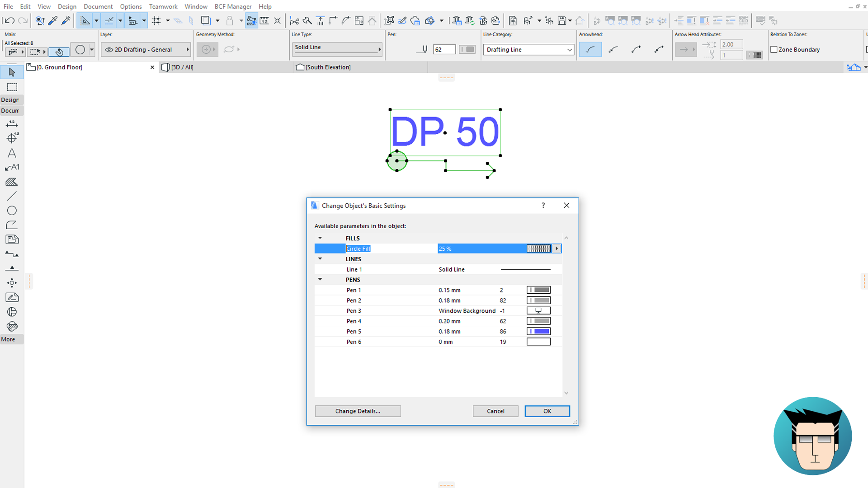
Task: Click the pen number input field
Action: [x=444, y=50]
